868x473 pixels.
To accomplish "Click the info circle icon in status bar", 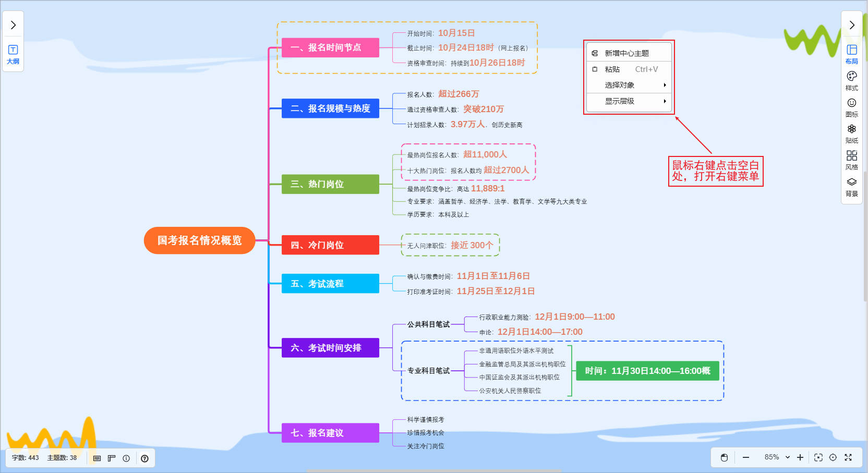I will coord(126,458).
